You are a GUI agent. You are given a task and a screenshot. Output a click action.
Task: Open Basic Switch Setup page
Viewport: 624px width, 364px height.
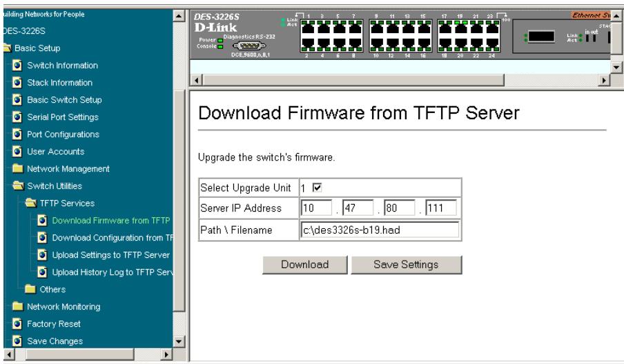point(64,100)
